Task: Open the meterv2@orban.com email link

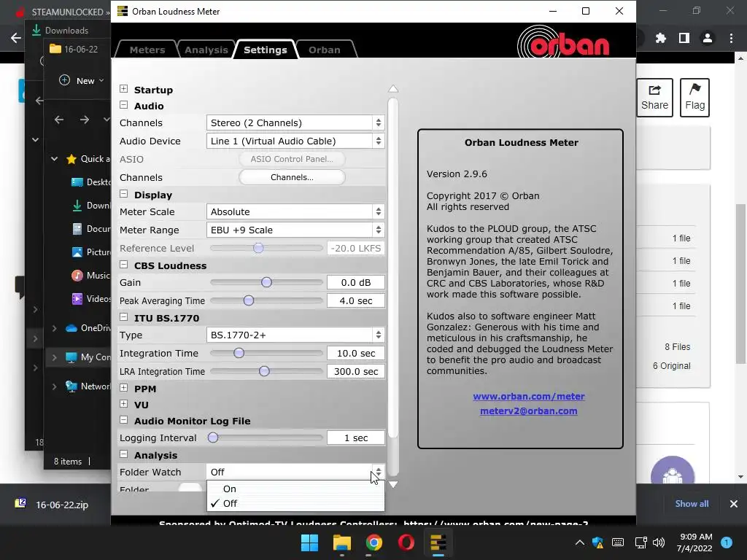Action: point(528,411)
